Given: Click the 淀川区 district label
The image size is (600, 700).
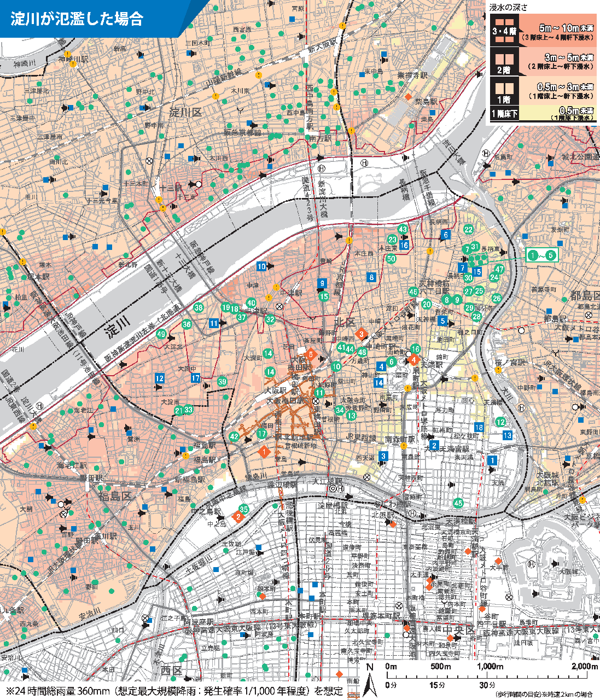Looking at the screenshot, I should (x=185, y=113).
